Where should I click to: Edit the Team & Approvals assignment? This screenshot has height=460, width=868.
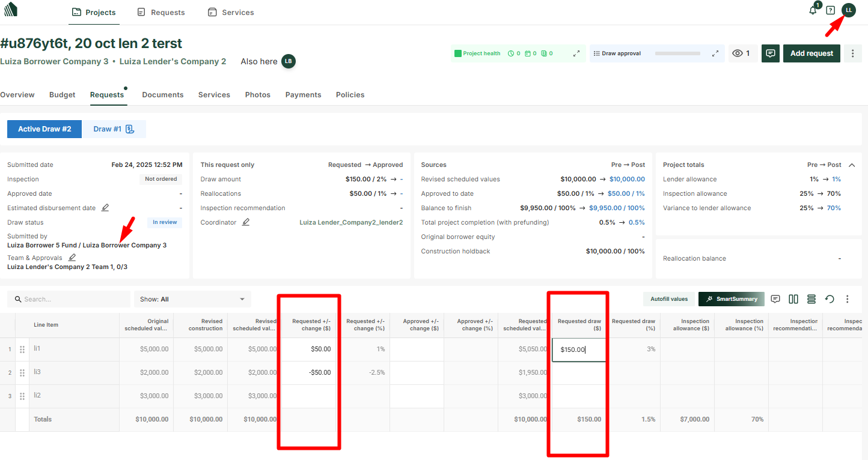[x=72, y=258]
